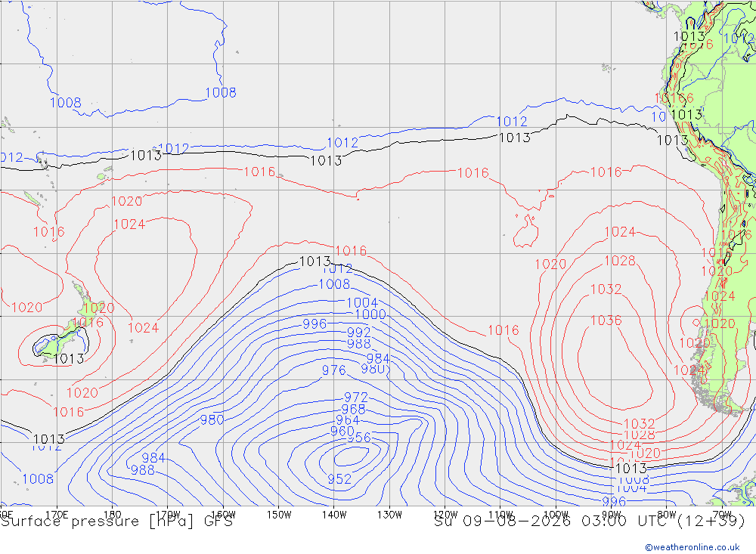Click the 170E longitude axis label
Image resolution: width=756 pixels, height=554 pixels.
coord(57,515)
